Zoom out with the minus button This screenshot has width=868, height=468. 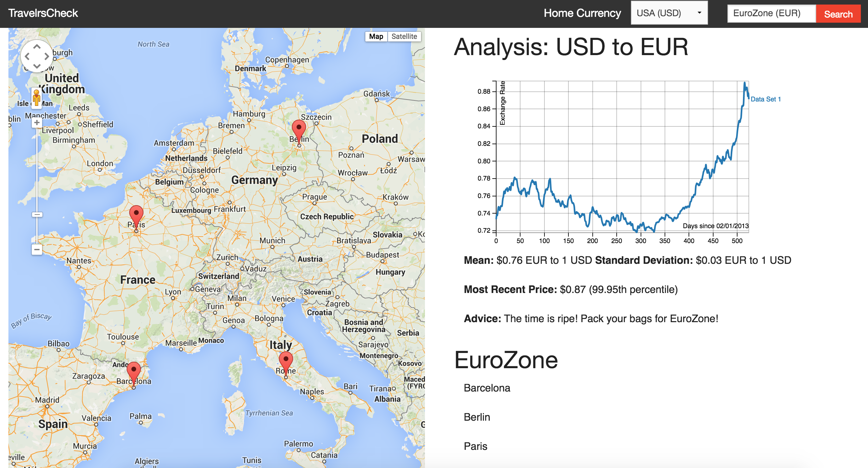[37, 250]
